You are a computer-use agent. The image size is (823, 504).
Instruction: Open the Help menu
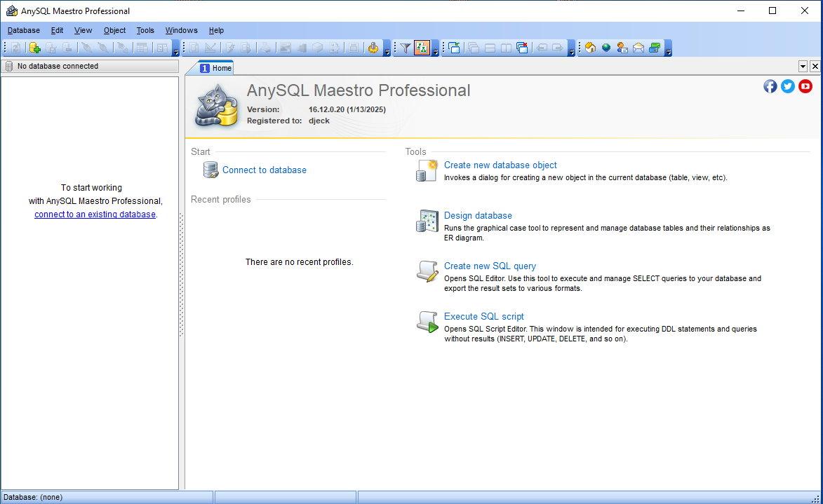tap(216, 30)
